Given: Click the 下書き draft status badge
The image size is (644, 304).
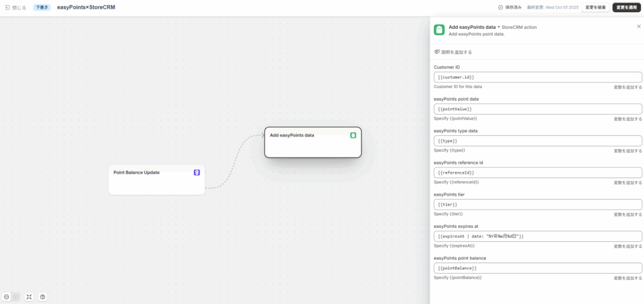Looking at the screenshot, I should click(42, 8).
